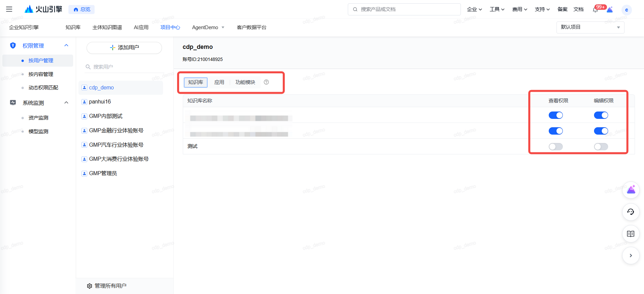Image resolution: width=644 pixels, height=294 pixels.
Task: Open the 支持 top menu dropdown
Action: point(542,9)
